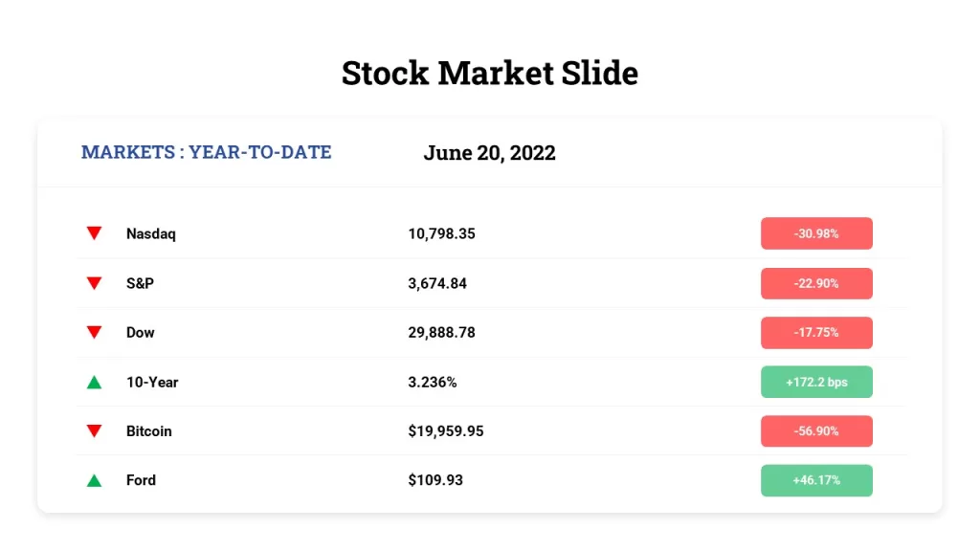This screenshot has height=551, width=980.
Task: Click the +172.2 bps green badge
Action: click(816, 382)
